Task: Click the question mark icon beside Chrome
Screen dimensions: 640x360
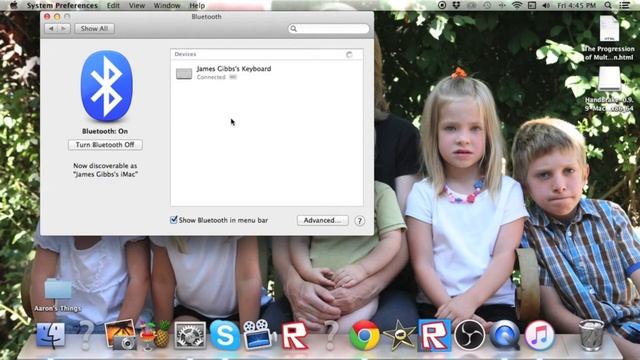Action: (x=331, y=336)
